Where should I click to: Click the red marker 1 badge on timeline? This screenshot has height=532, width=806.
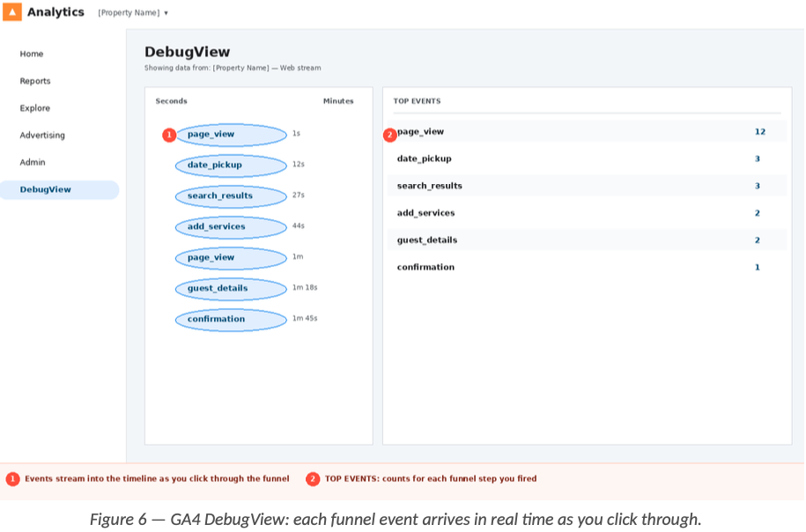pyautogui.click(x=169, y=135)
